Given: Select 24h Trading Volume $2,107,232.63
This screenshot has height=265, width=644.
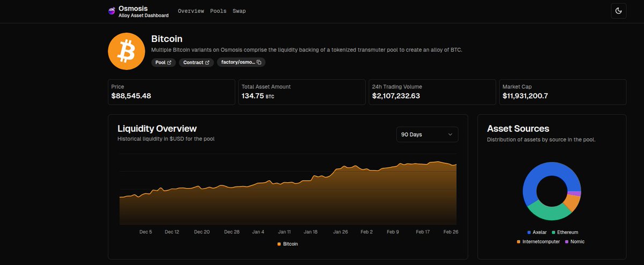Looking at the screenshot, I should coord(396,96).
